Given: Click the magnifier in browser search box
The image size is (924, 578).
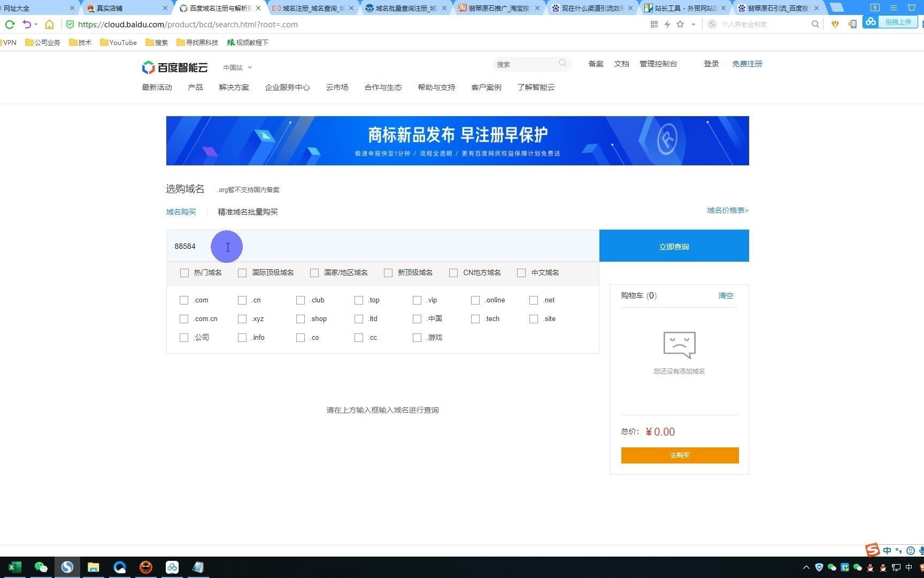Looking at the screenshot, I should 815,24.
